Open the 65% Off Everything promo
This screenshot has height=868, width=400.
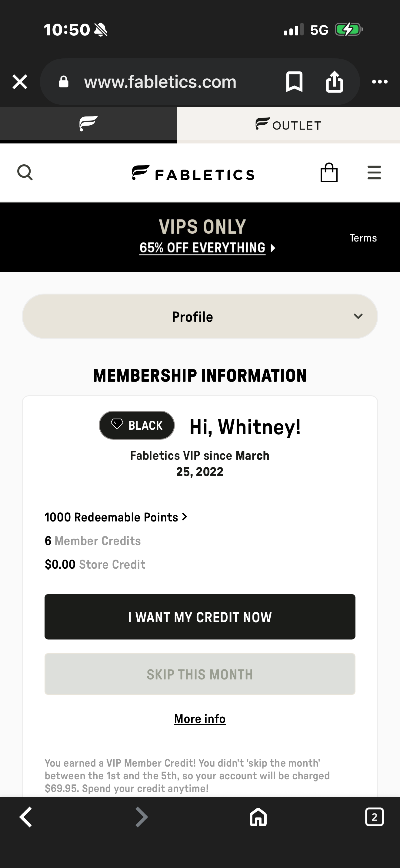point(207,248)
